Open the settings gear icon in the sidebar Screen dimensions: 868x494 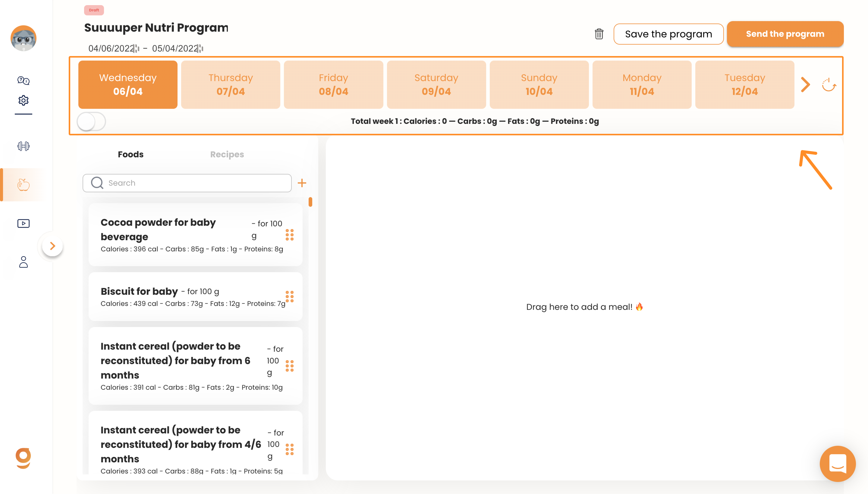click(x=23, y=100)
